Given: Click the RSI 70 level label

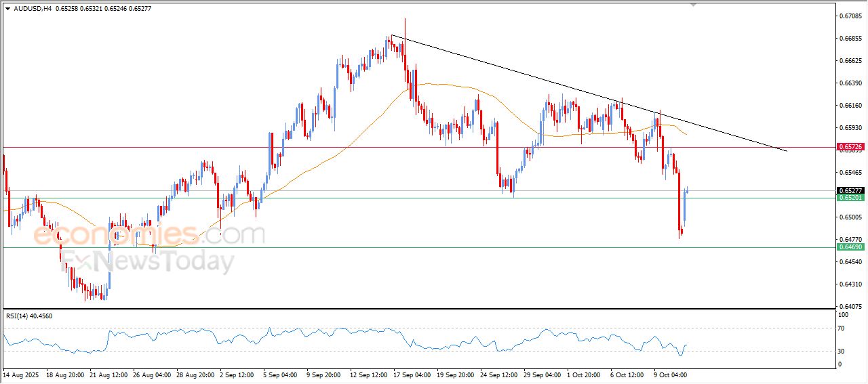Looking at the screenshot, I should coord(843,328).
